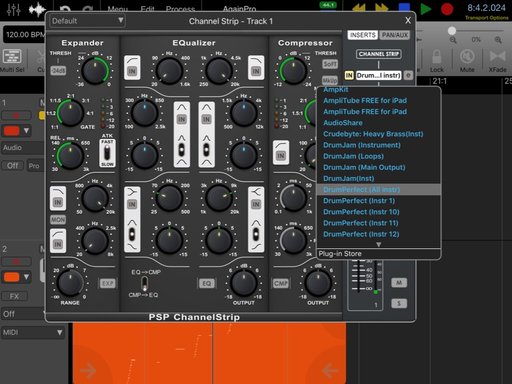The image size is (512, 384).
Task: Open the Process menu
Action: pyautogui.click(x=180, y=9)
